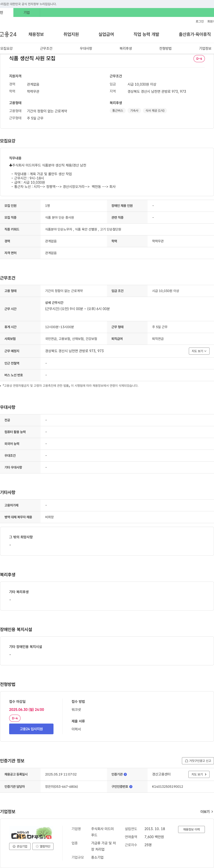Click the 고용24 site logo
214x868 pixels.
8,34
